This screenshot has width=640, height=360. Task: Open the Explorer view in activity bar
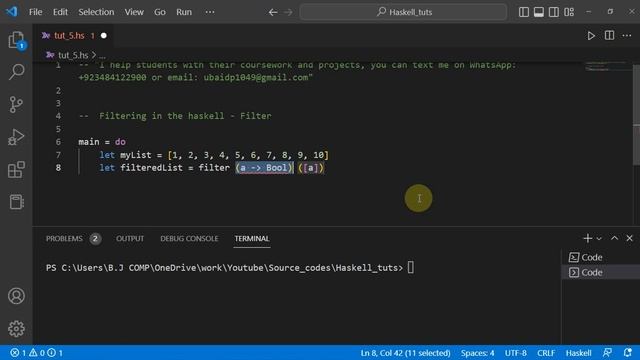(x=16, y=40)
